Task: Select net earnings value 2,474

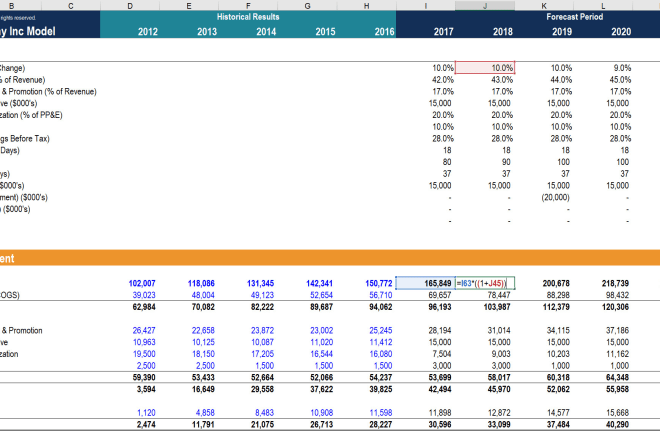Action: tap(146, 425)
